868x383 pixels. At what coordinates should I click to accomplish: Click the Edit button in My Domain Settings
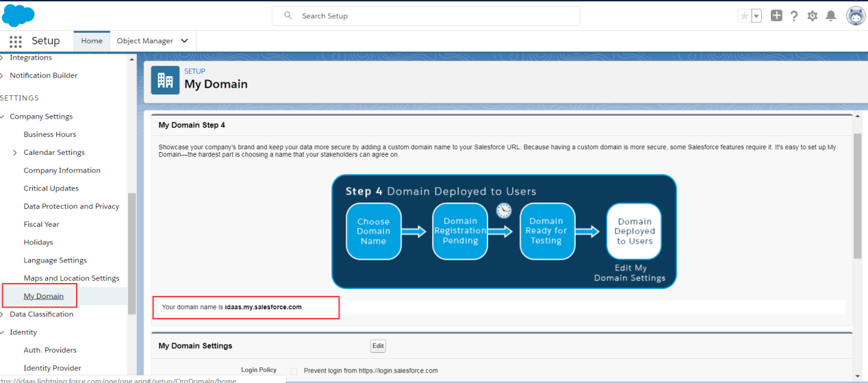tap(378, 346)
